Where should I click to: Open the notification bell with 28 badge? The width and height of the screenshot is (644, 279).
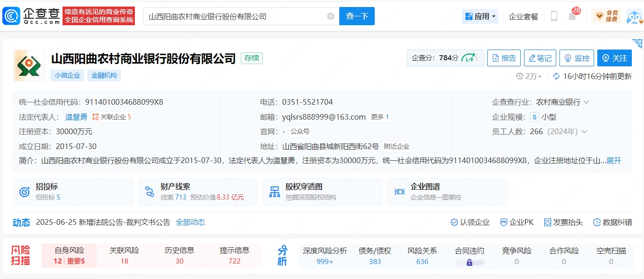pos(572,16)
